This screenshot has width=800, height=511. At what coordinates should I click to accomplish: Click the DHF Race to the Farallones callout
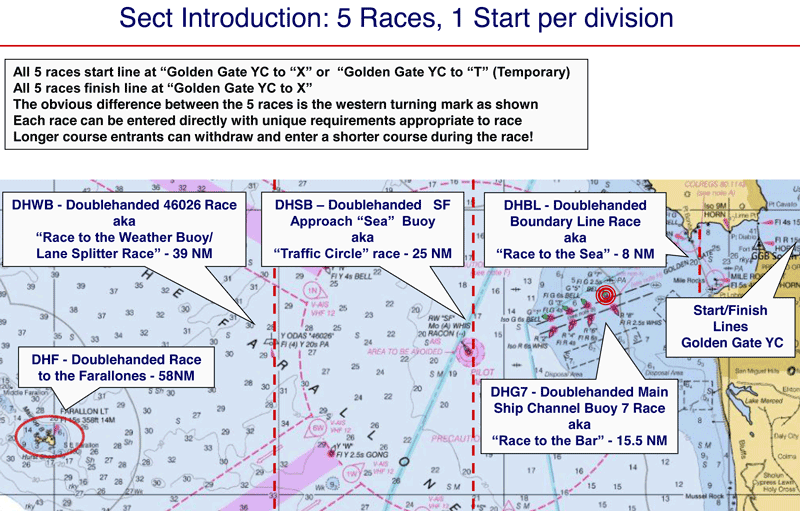pyautogui.click(x=108, y=367)
